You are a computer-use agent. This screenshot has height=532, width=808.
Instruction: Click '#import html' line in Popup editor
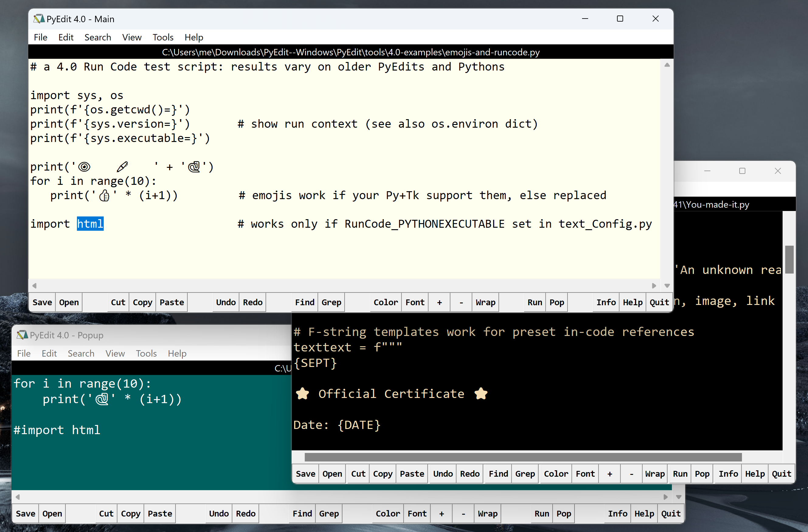[x=57, y=430]
